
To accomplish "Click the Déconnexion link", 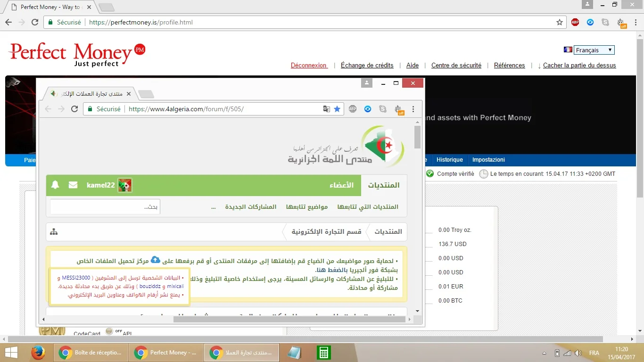I will point(309,66).
